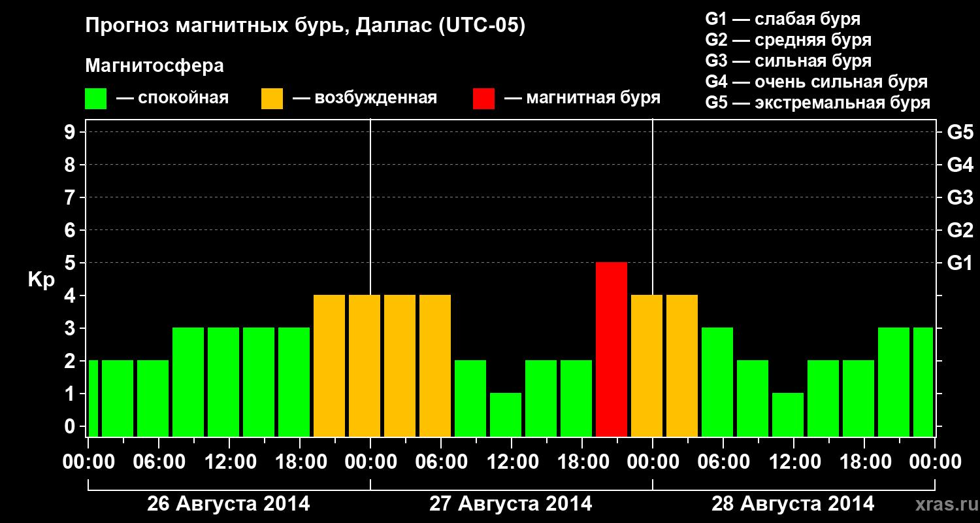Click 'G1 — слабая буря' legend line
This screenshot has height=523, width=980.
(783, 19)
